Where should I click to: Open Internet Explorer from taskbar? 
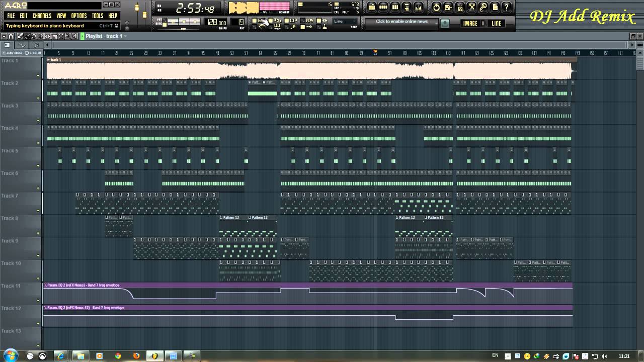(61, 356)
